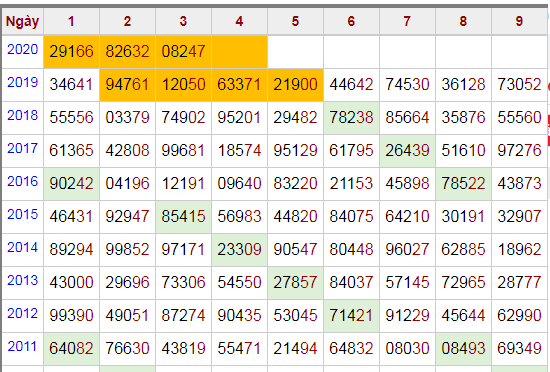Select cell 34641 in 2019 row

(x=71, y=84)
